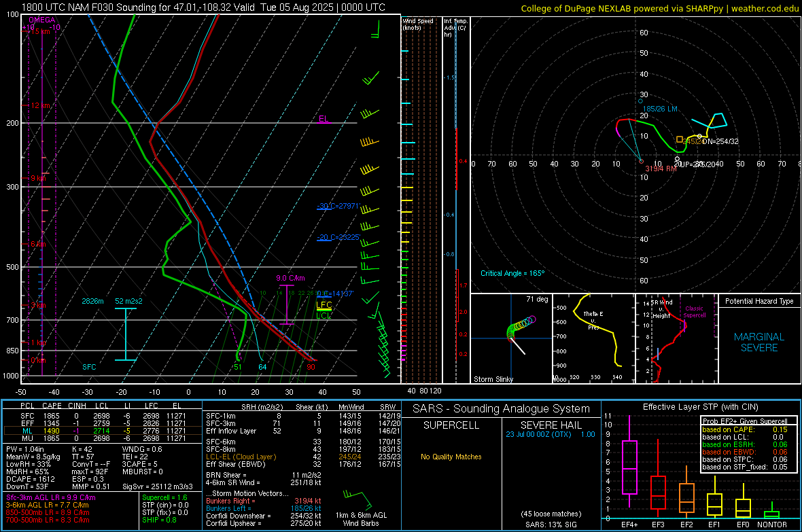
Task: Select the Prob EF2+ Given Supercell header
Action: coord(745,421)
